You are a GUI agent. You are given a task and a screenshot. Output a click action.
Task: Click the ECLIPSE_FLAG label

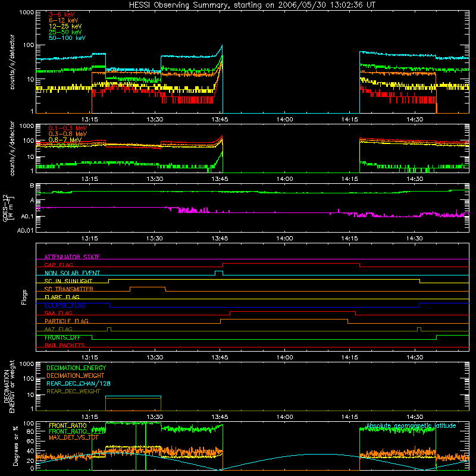point(65,305)
